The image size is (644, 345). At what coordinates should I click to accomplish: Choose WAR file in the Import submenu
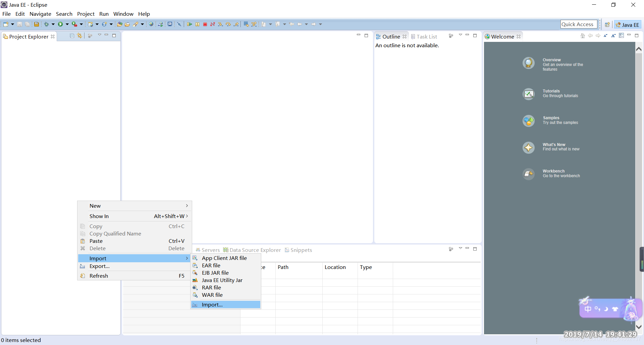tap(226, 295)
